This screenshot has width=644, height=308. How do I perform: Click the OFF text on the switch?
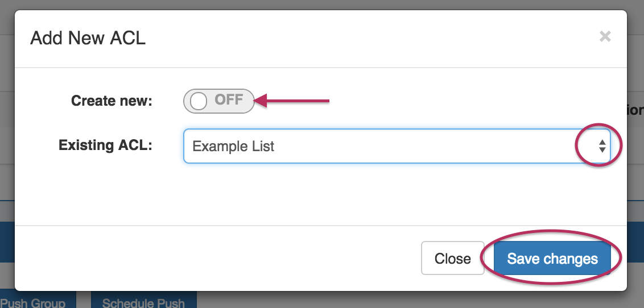pyautogui.click(x=229, y=100)
